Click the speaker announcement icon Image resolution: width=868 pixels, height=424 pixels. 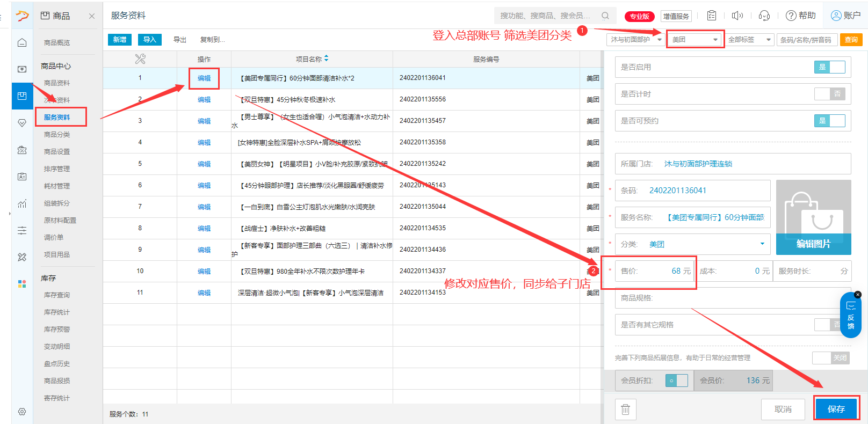737,16
